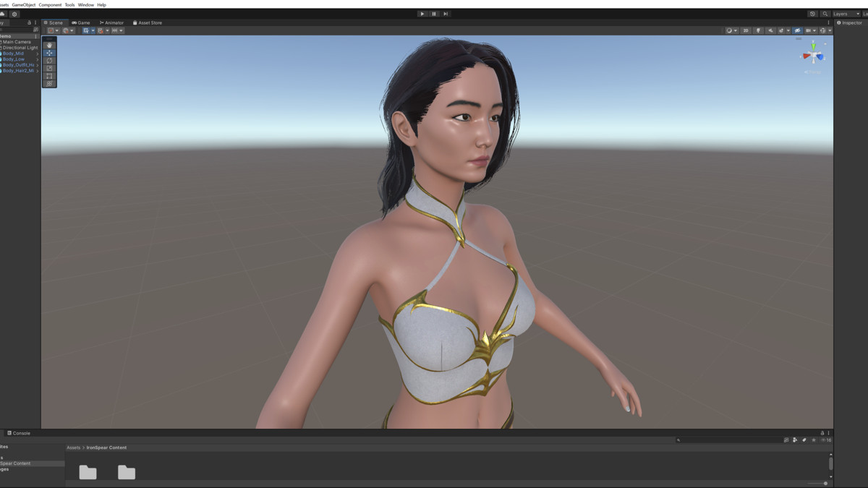Viewport: 868px width, 488px height.
Task: Click the green Y axis cone on the gizmo
Action: [814, 46]
